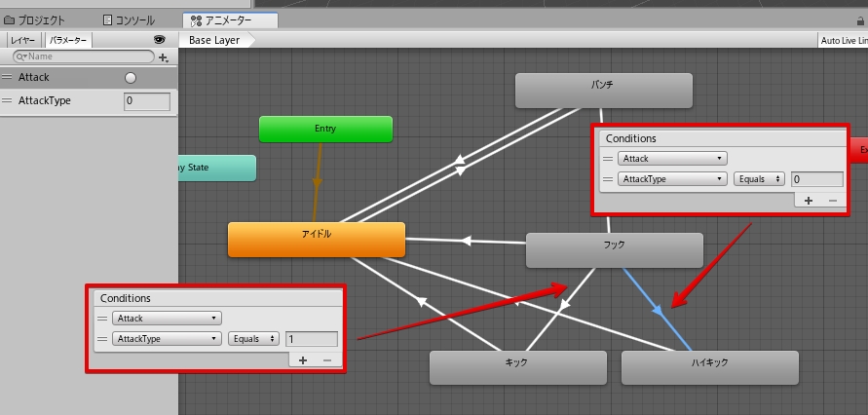The width and height of the screenshot is (868, 415).
Task: Open the レイヤー tab in Animator
Action: tap(22, 40)
